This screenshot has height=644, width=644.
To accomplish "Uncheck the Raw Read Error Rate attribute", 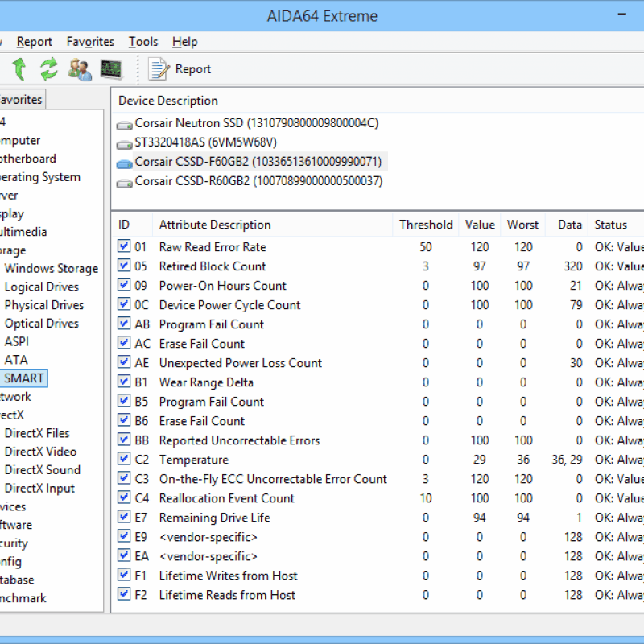I will pos(124,247).
